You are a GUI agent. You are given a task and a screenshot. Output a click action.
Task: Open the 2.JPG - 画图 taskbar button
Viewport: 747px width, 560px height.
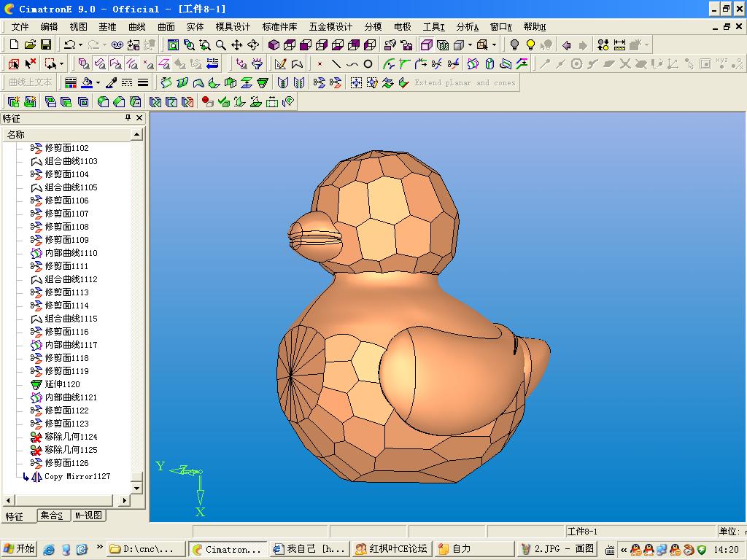pos(557,548)
